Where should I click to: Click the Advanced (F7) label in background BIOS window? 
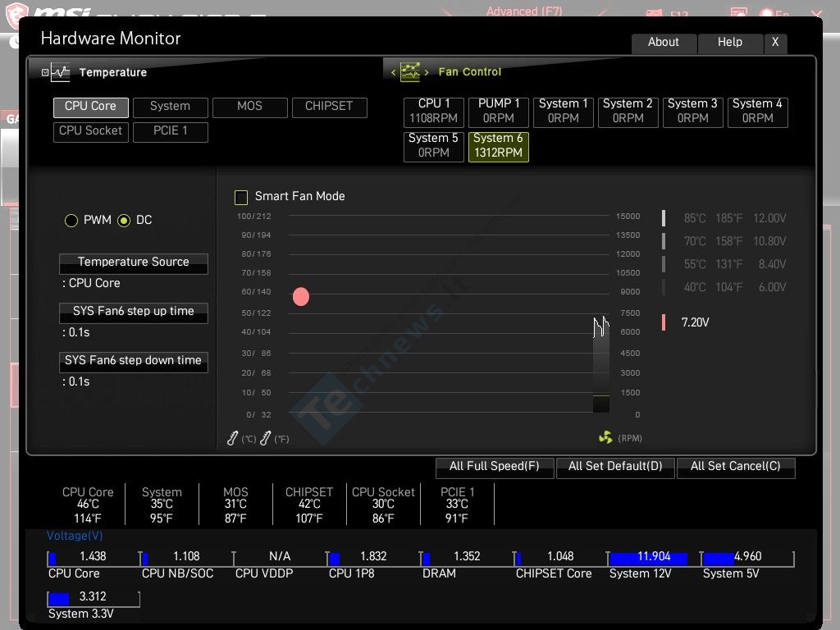(x=524, y=11)
